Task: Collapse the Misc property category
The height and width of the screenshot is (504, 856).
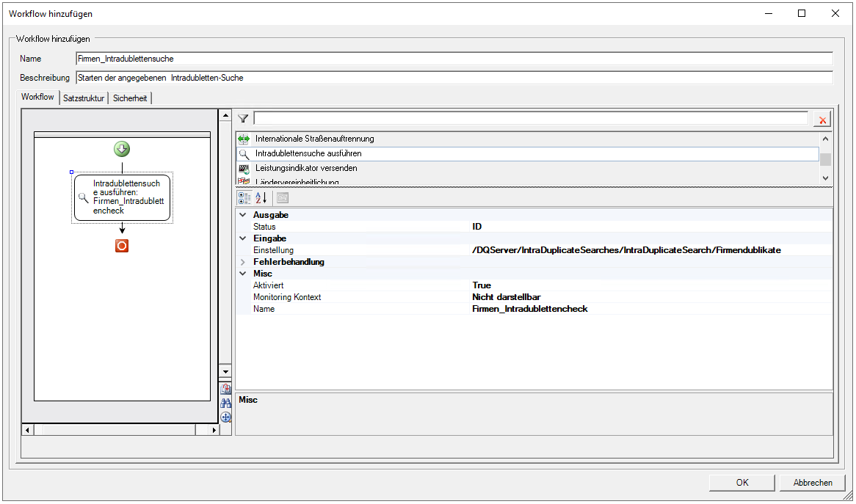Action: click(x=243, y=274)
